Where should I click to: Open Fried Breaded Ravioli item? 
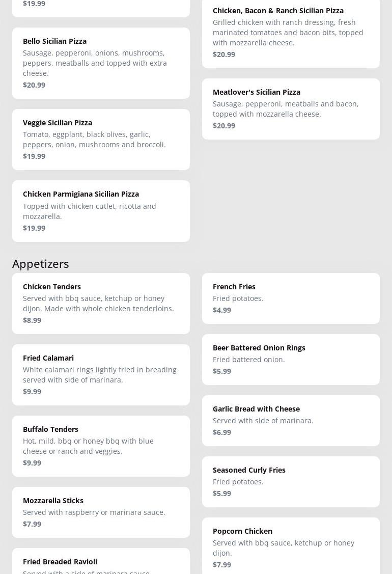coord(101,562)
